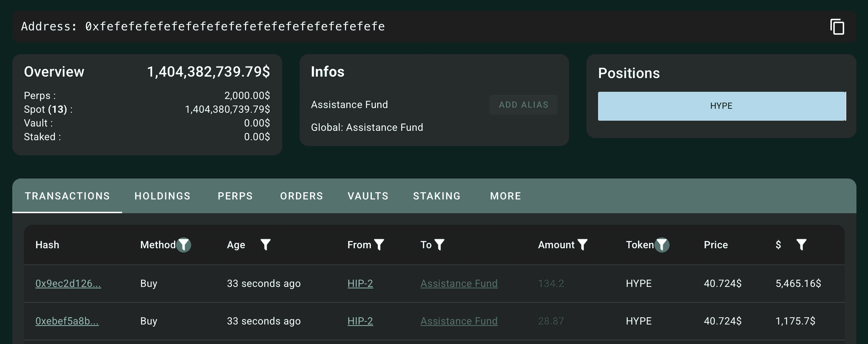Click the Add Alias button
The height and width of the screenshot is (344, 868).
pyautogui.click(x=523, y=105)
